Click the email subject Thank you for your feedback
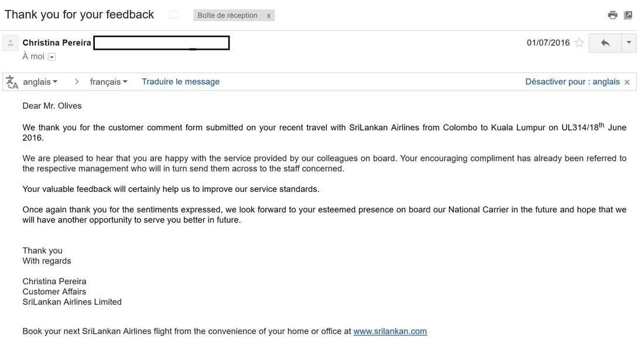Image resolution: width=644 pixels, height=344 pixels. coord(79,15)
